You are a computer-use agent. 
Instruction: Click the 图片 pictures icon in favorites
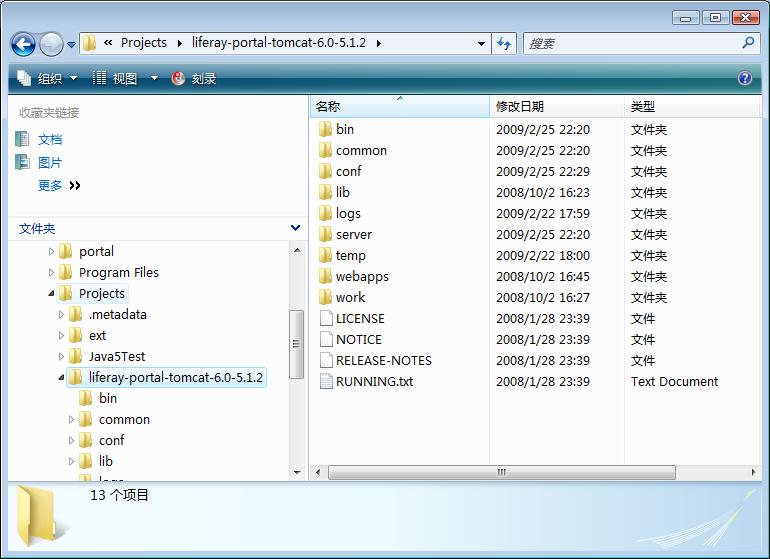[22, 162]
